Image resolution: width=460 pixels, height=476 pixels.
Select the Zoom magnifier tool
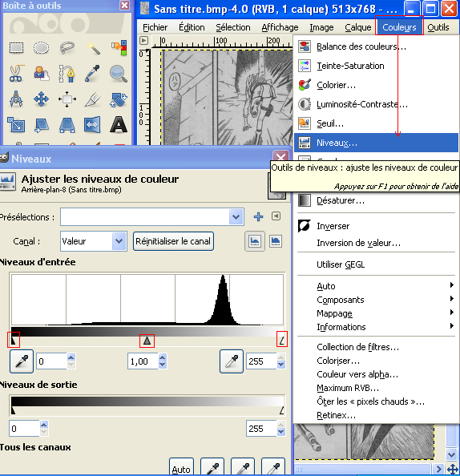[119, 74]
